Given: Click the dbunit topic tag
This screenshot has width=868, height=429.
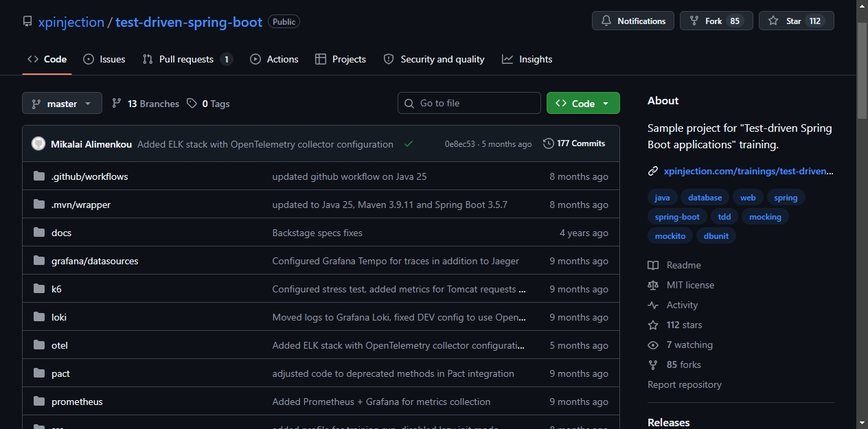Looking at the screenshot, I should (716, 236).
